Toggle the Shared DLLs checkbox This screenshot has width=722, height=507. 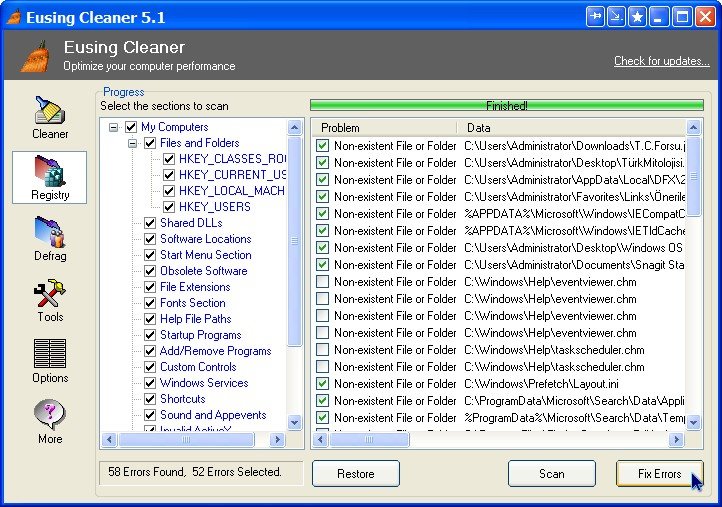(x=150, y=223)
